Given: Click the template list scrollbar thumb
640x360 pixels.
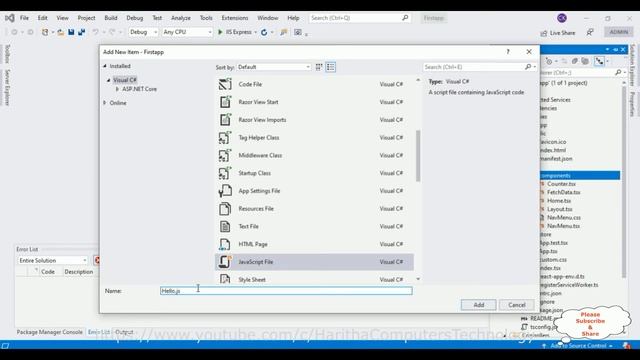Looking at the screenshot, I should tap(418, 156).
